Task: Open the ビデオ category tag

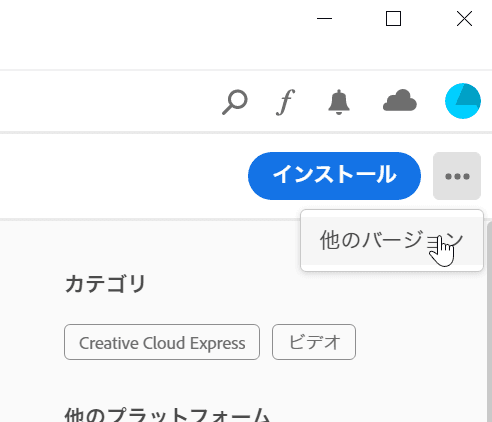Action: click(x=314, y=342)
